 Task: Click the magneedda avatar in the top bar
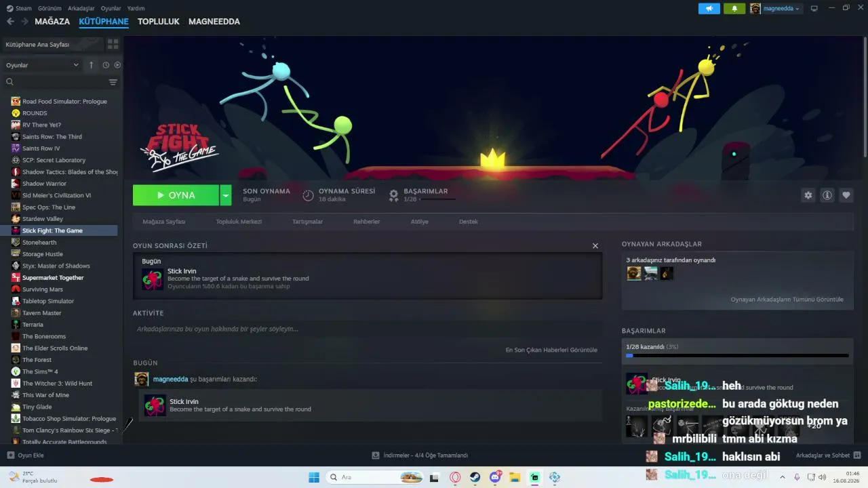(755, 8)
